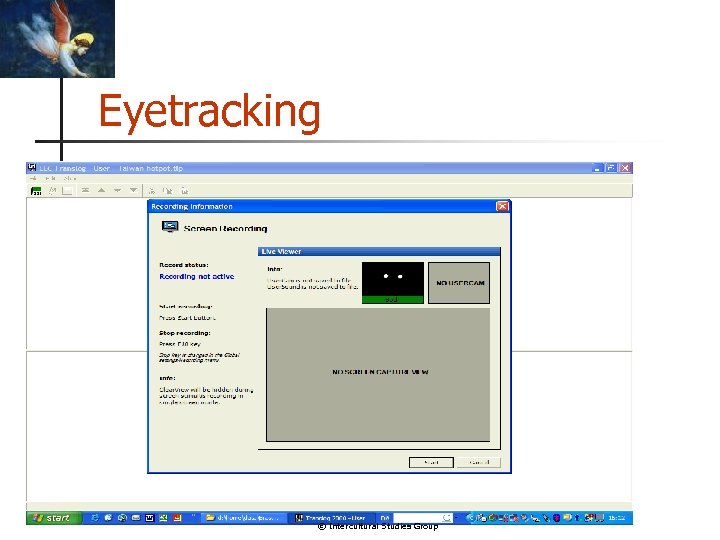Click the eye tracking status box
Viewport: 720px width, 540px height.
tap(393, 282)
